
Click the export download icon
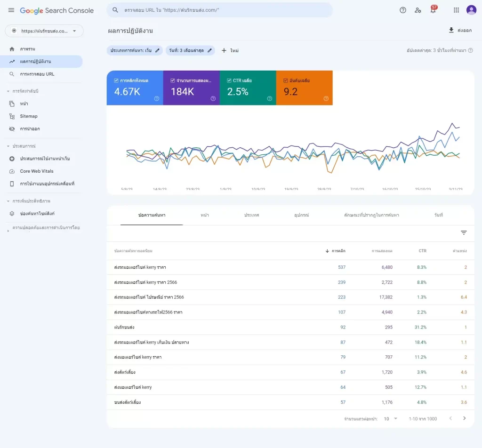tap(451, 30)
